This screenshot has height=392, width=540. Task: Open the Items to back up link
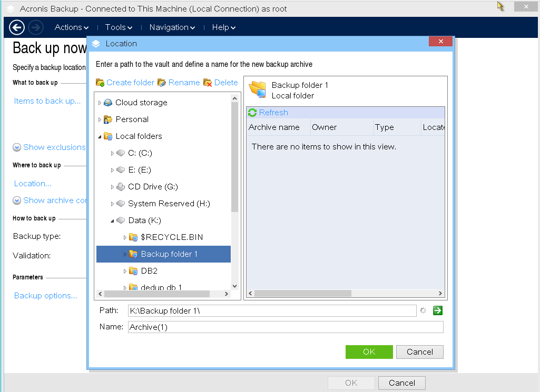pos(47,101)
